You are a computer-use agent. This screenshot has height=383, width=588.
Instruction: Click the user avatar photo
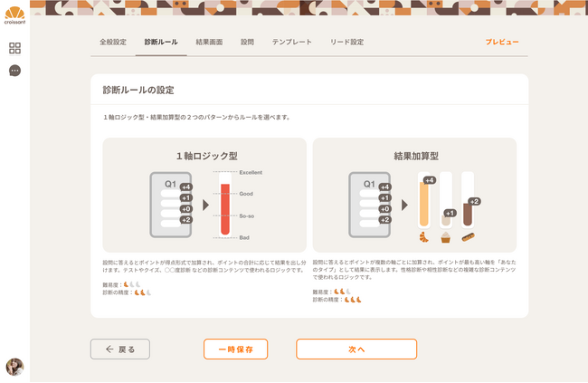[x=14, y=367]
